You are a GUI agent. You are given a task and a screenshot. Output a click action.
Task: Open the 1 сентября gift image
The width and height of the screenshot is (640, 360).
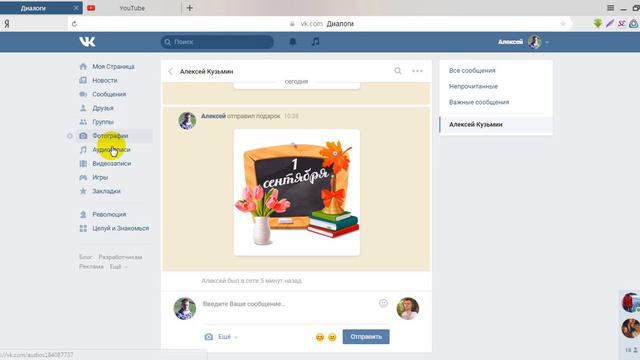[297, 193]
